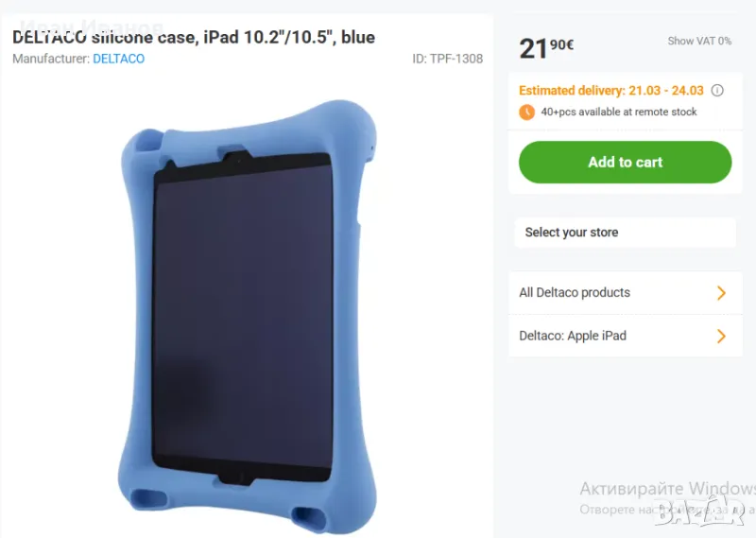Click the arrow on Deltaco: Apple iPad
The width and height of the screenshot is (756, 538).
(x=721, y=336)
